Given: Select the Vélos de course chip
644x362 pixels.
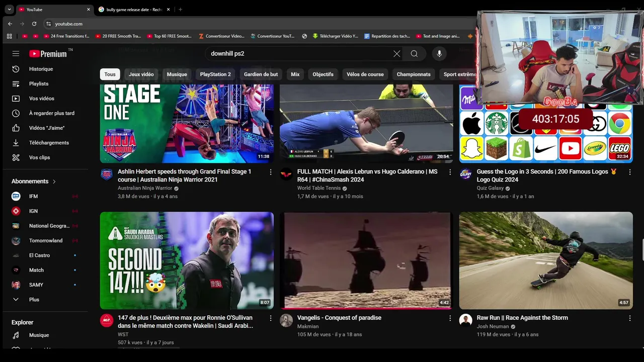Looking at the screenshot, I should coord(365,74).
